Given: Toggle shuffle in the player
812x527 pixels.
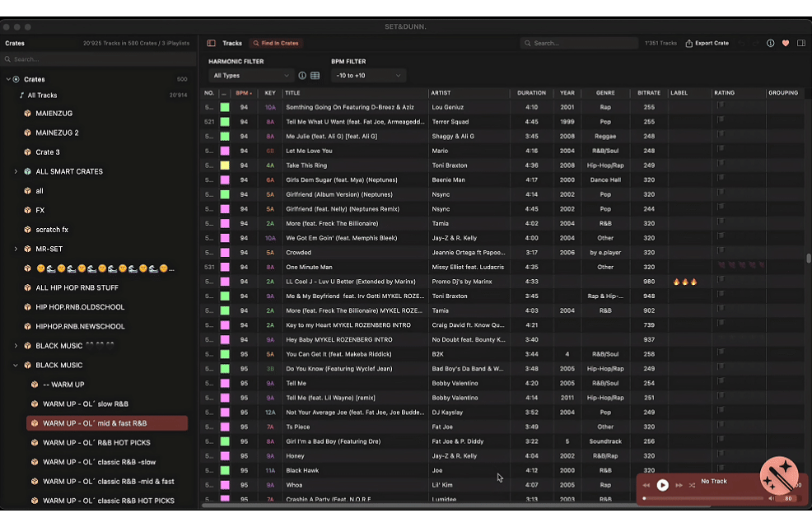Looking at the screenshot, I should 693,485.
